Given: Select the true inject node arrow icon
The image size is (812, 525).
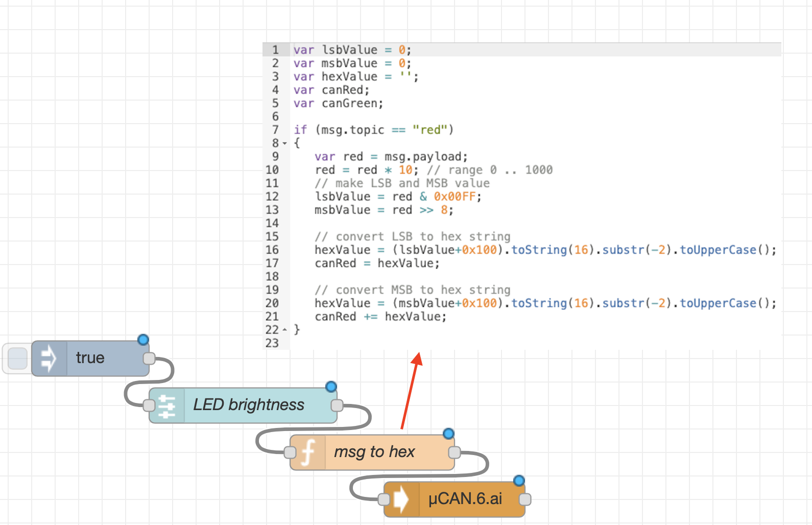Looking at the screenshot, I should tap(49, 359).
